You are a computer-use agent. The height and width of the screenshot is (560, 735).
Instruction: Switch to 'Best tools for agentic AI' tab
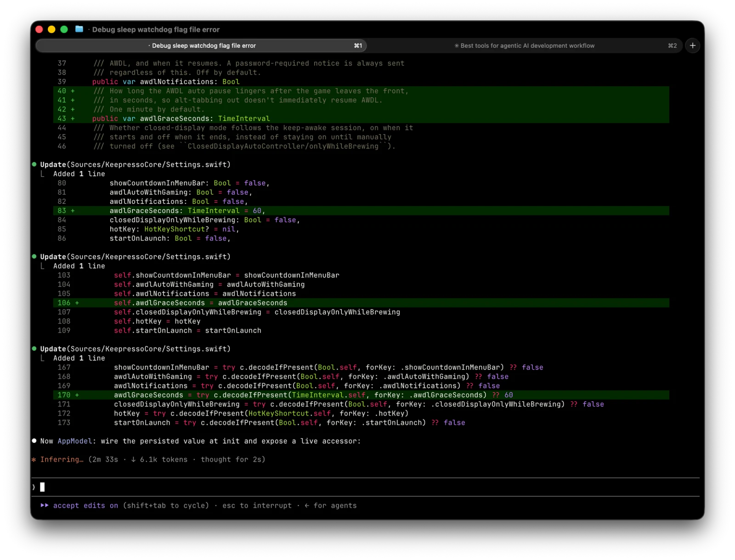(x=524, y=45)
